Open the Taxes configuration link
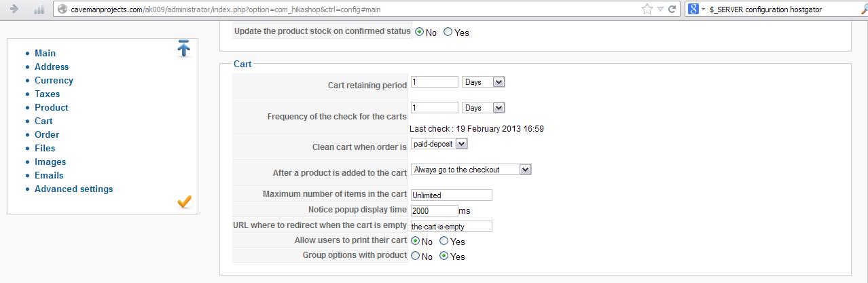The height and width of the screenshot is (283, 868). [x=47, y=94]
